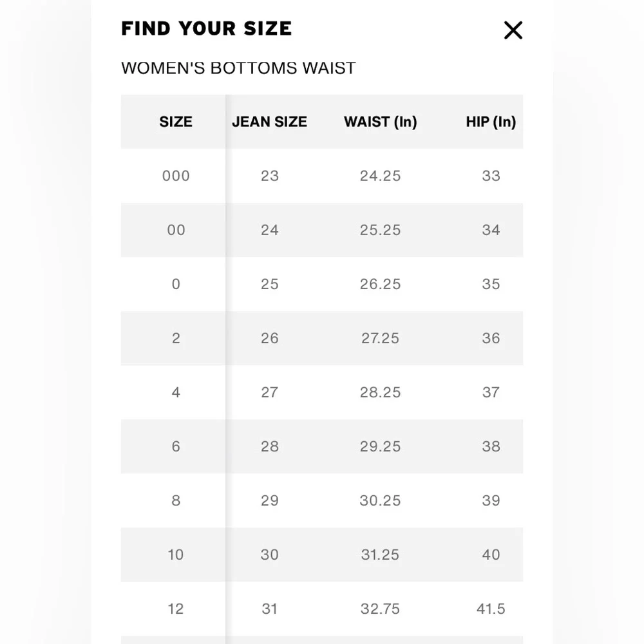The width and height of the screenshot is (644, 644).
Task: Click jean size 28 cell
Action: 269,446
